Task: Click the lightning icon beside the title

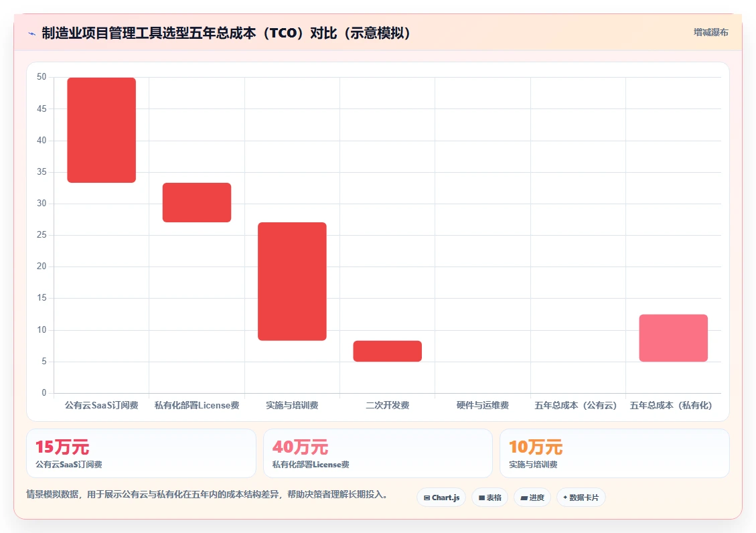Action: (x=32, y=33)
